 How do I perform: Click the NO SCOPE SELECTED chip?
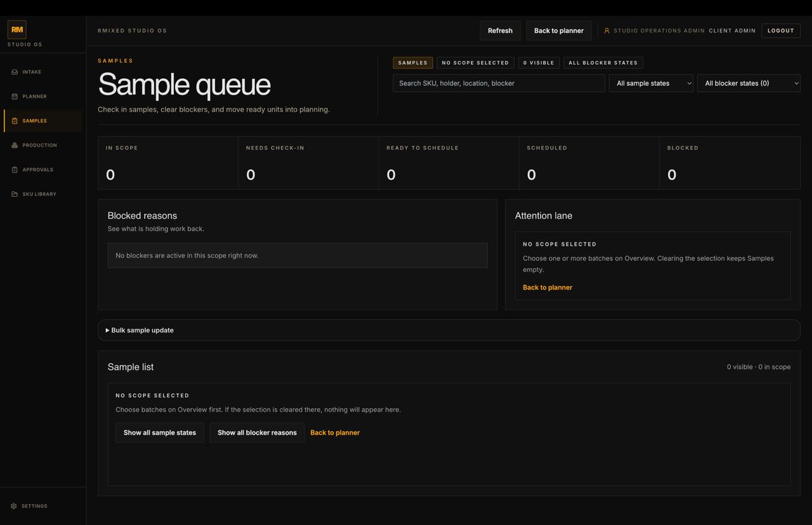coord(475,62)
